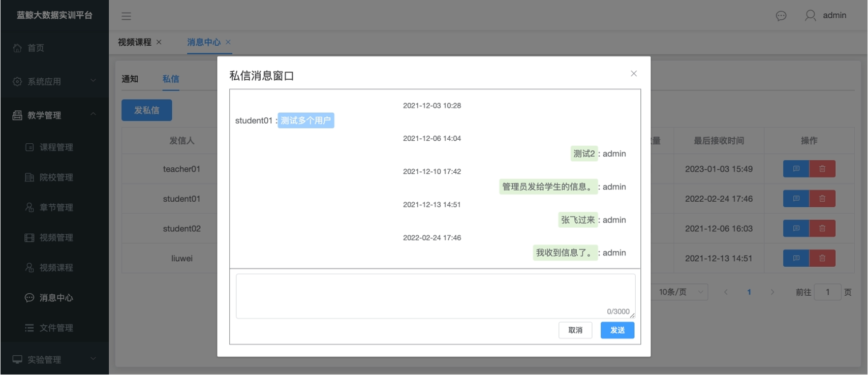Open message icon for student01 row
This screenshot has width=868, height=375.
tap(796, 199)
